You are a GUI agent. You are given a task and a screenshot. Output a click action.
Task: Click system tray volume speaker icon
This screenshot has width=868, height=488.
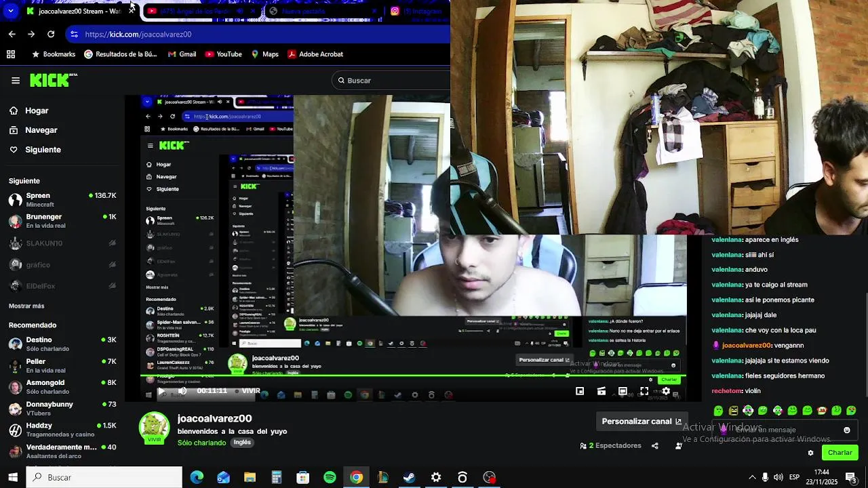pyautogui.click(x=778, y=477)
